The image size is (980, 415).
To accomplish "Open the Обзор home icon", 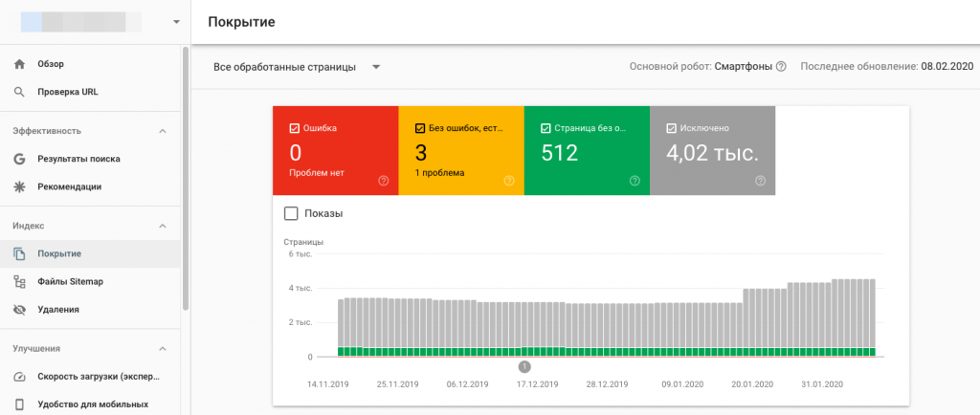I will 19,64.
